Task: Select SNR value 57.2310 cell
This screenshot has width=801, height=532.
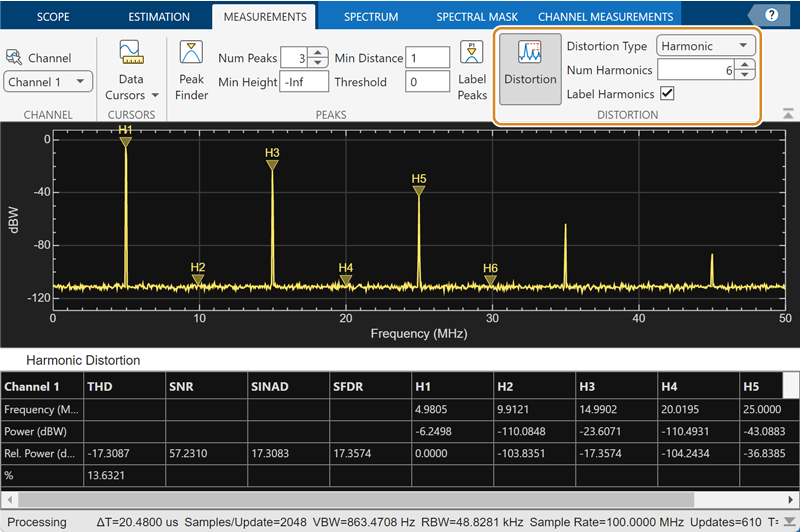Action: [x=206, y=453]
